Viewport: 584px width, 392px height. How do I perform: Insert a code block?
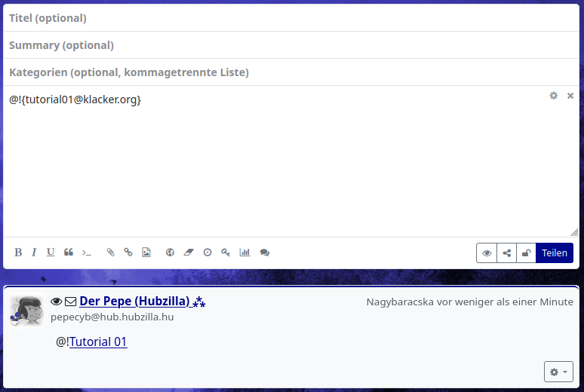coord(87,253)
